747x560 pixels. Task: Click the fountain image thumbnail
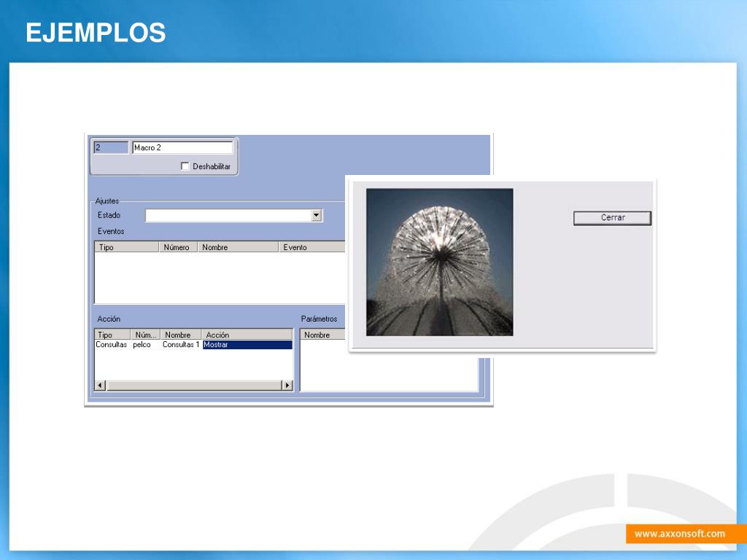click(440, 262)
